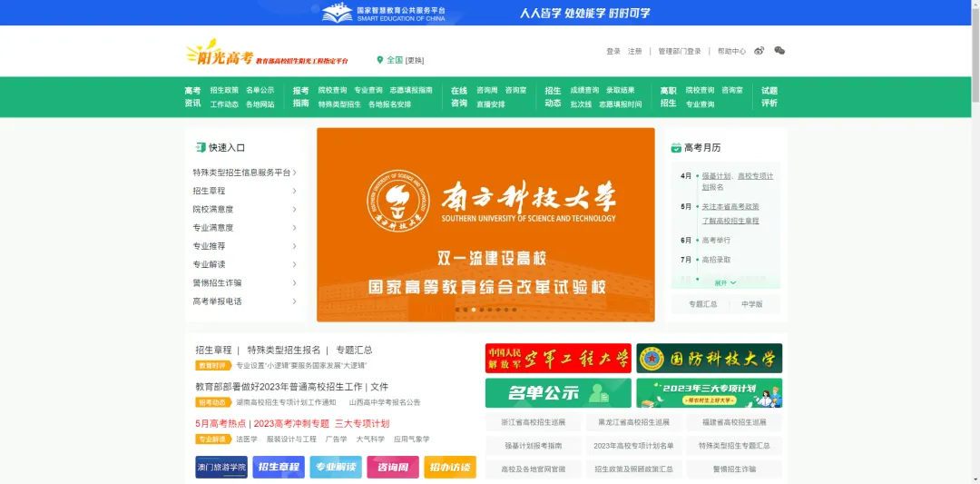Open 福建省高校招生巡展
Image resolution: width=980 pixels, height=484 pixels.
pos(734,422)
